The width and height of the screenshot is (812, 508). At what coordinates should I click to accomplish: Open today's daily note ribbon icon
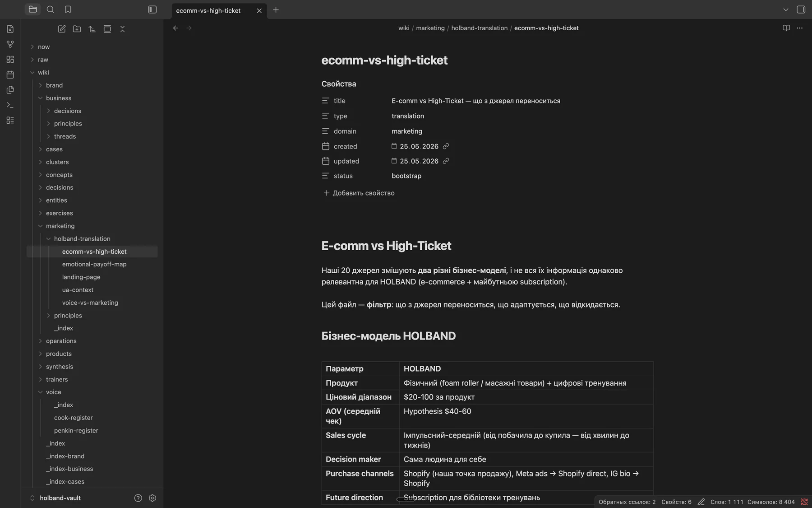coord(10,75)
